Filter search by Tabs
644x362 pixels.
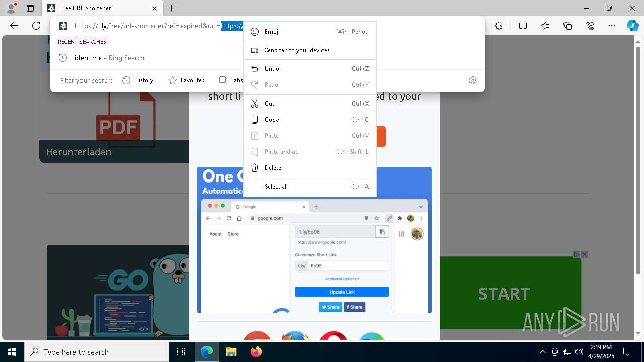pos(231,80)
